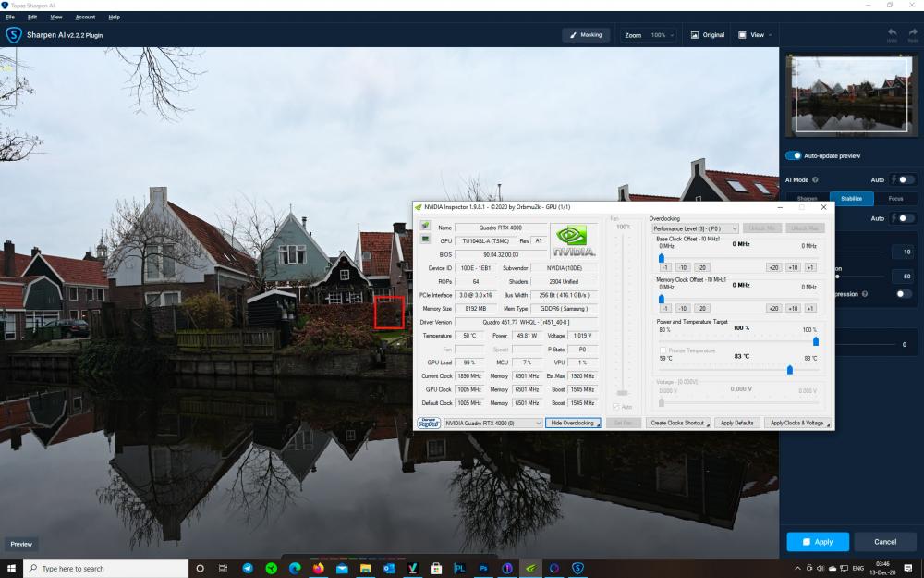
Task: Click the Apply button
Action: (818, 541)
